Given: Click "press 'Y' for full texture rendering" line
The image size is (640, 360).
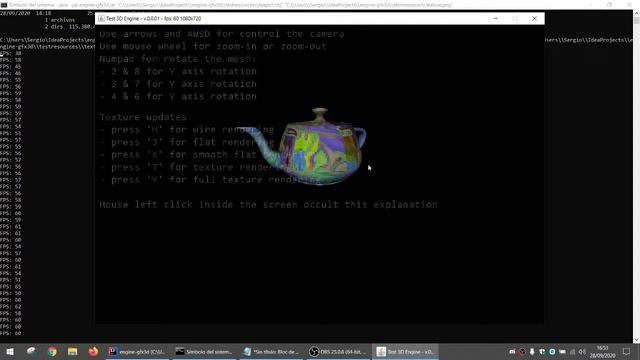Looking at the screenshot, I should click(210, 180).
